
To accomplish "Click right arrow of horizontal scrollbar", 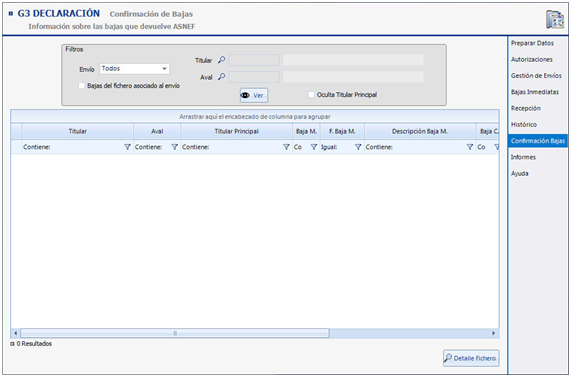I will tap(493, 333).
